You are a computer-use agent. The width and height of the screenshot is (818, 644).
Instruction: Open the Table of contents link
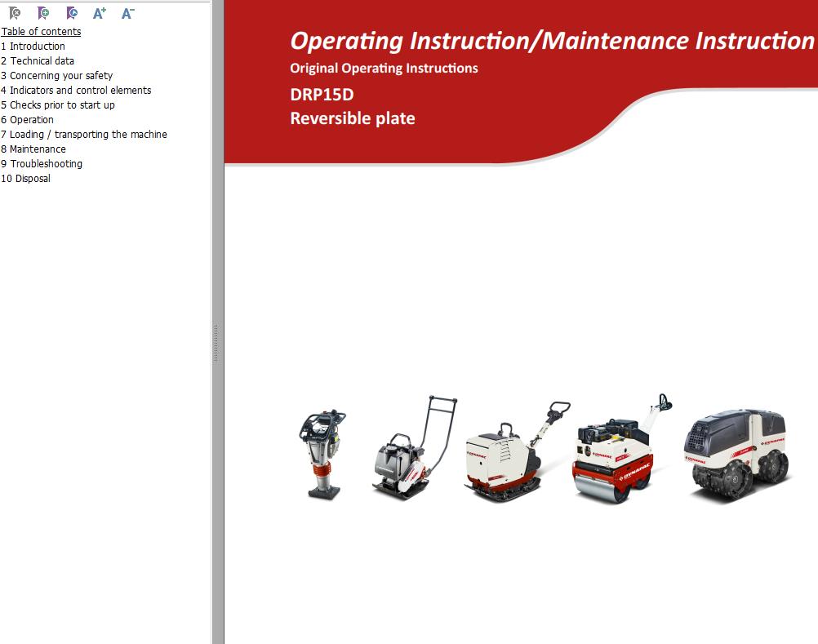(41, 32)
